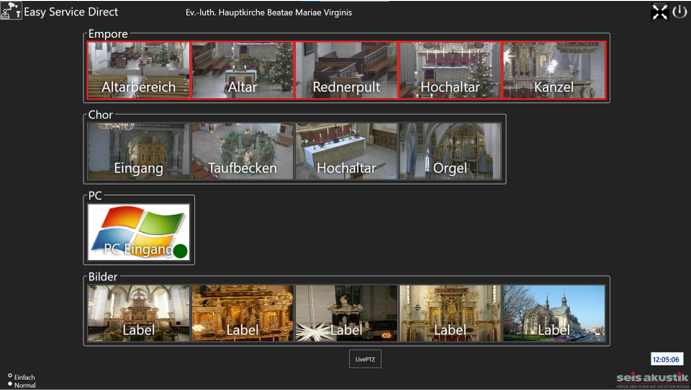
Task: Click the 12:05:06 clock display
Action: (666, 359)
